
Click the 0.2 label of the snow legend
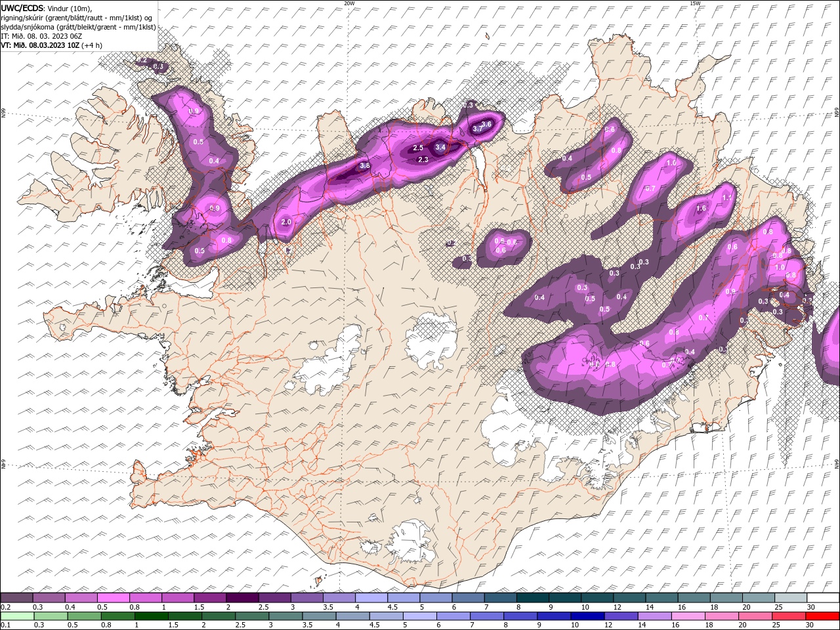click(5, 607)
